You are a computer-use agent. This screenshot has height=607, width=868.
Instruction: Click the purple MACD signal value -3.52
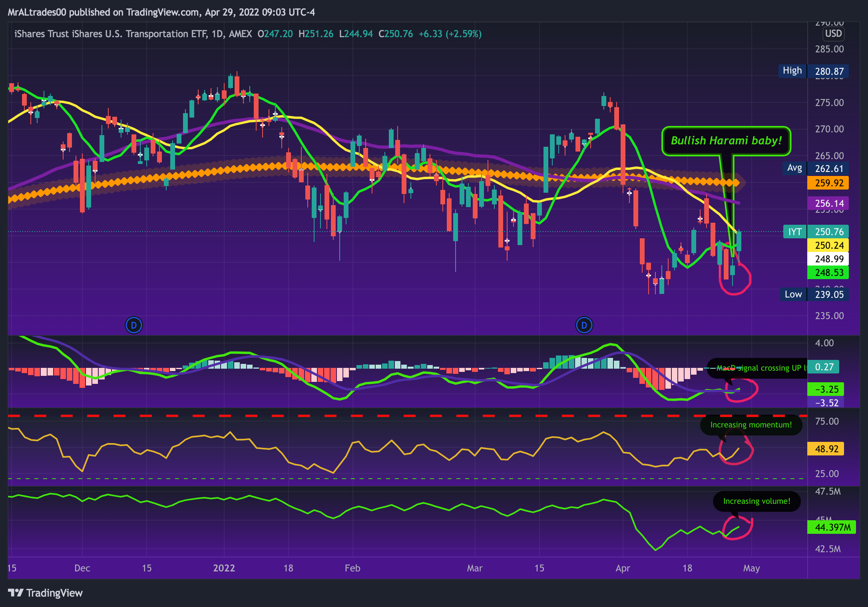click(x=826, y=403)
